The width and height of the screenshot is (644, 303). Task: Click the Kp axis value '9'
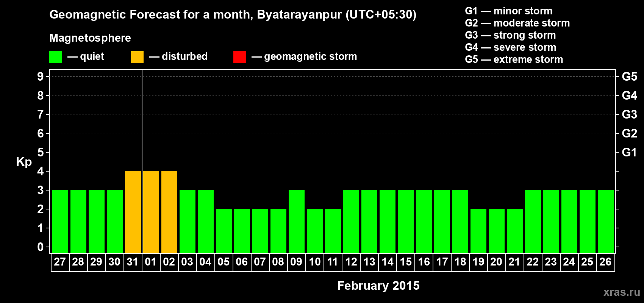coord(41,77)
